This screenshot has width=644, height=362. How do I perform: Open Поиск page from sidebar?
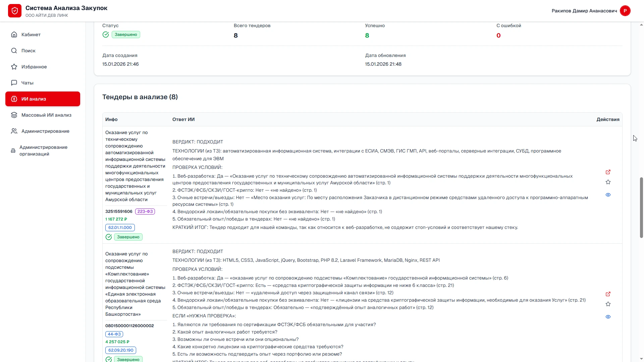[28, 51]
